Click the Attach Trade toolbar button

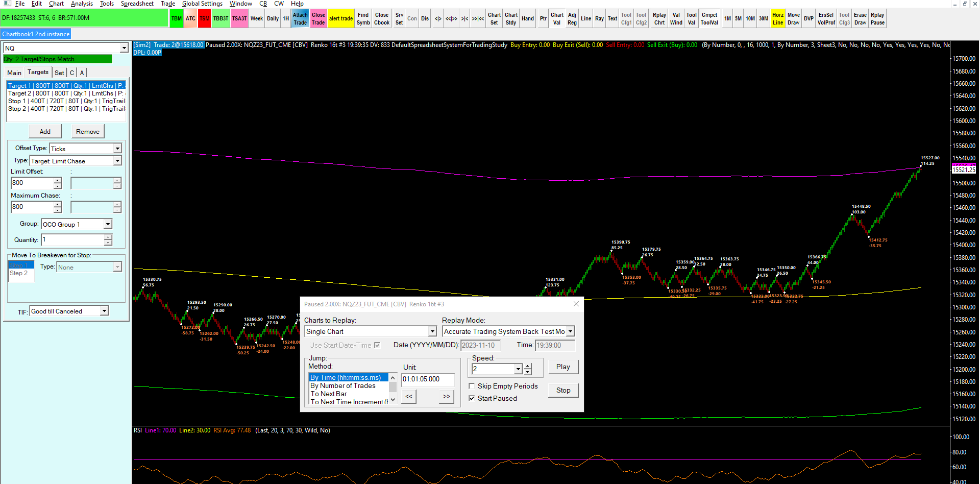click(300, 18)
